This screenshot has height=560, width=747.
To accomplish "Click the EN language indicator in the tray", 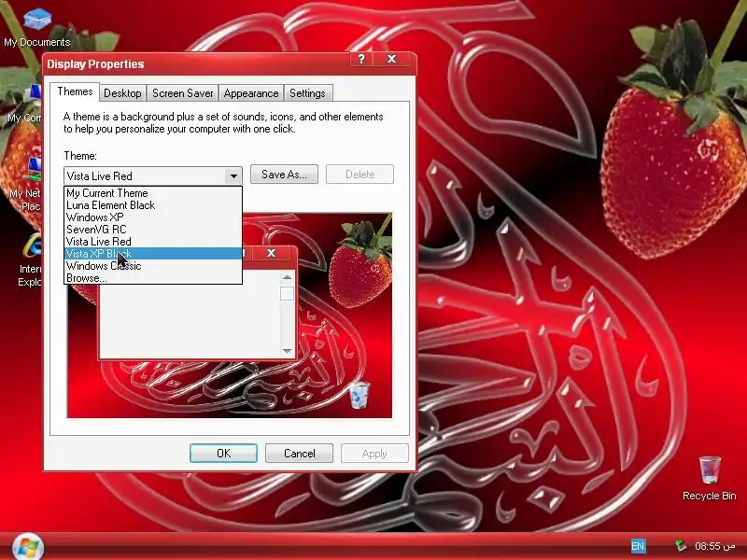I will point(638,546).
